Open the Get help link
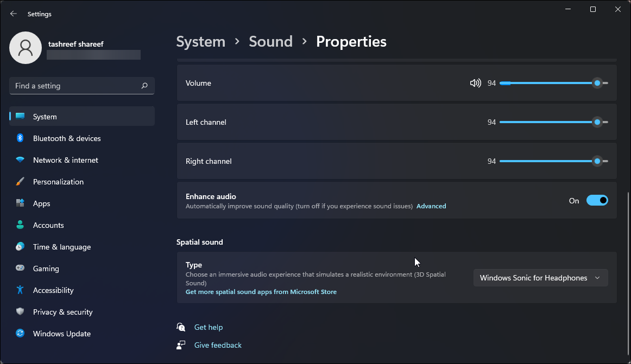 (x=209, y=327)
